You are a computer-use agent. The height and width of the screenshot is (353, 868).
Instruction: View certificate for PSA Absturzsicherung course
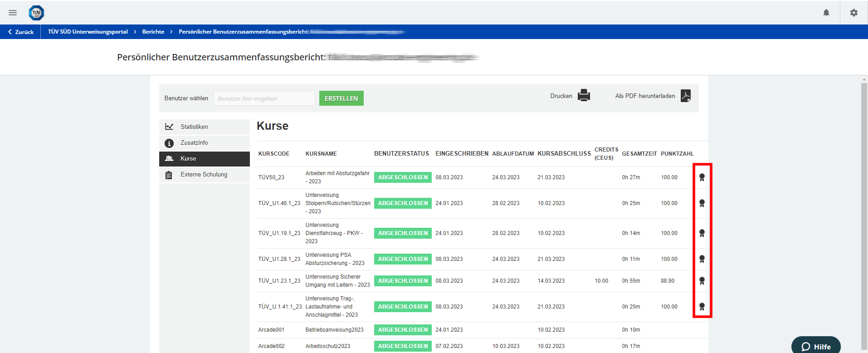coord(702,259)
